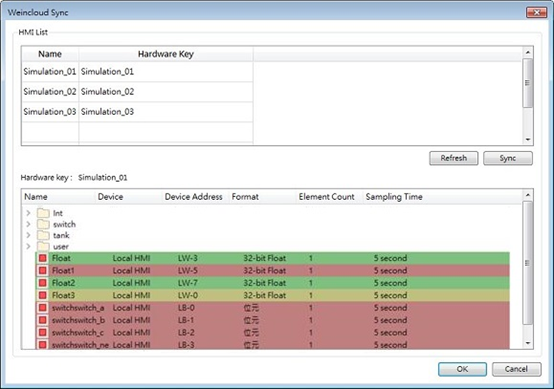Click the user folder label
Image resolution: width=554 pixels, height=389 pixels.
click(x=61, y=247)
